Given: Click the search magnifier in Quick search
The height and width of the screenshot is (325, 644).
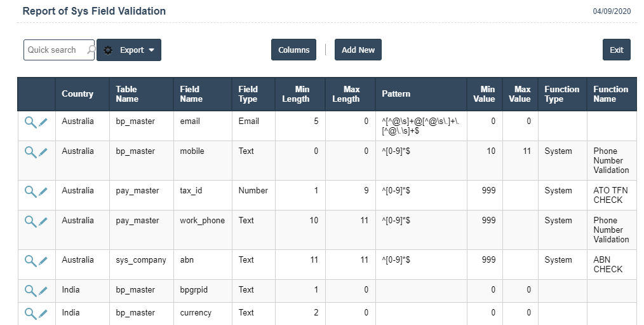Looking at the screenshot, I should (91, 50).
